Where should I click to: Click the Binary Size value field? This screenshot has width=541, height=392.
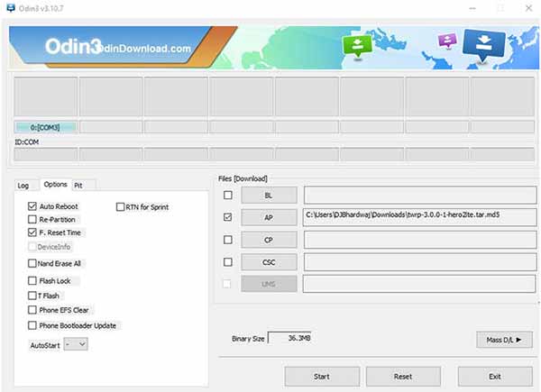[x=289, y=338]
